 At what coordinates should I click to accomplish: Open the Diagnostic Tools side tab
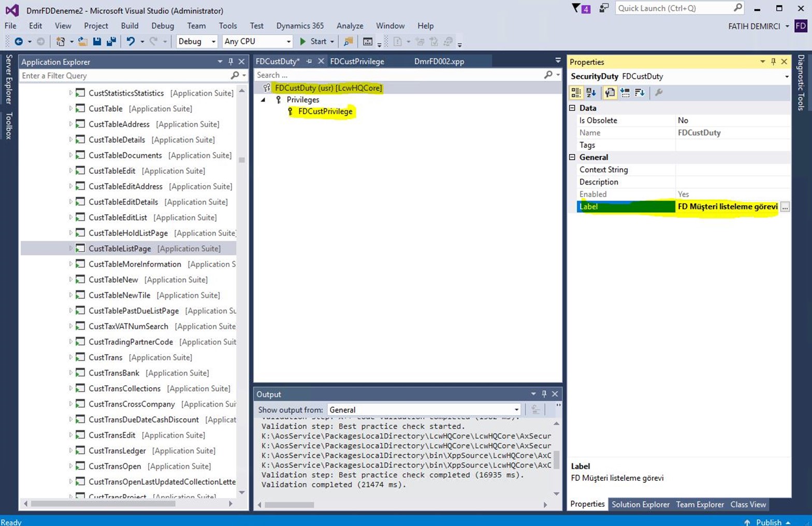[801, 82]
